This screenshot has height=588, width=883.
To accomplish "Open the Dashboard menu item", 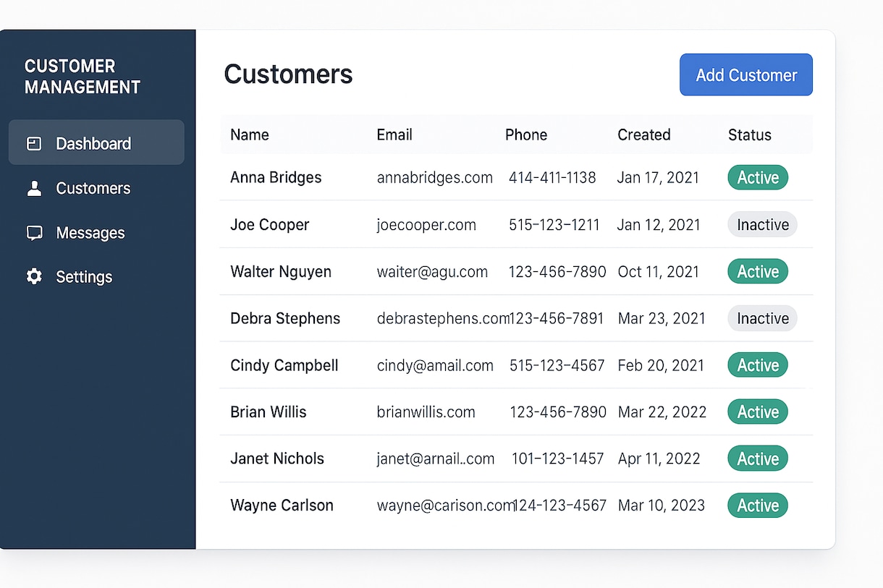I will tap(96, 142).
